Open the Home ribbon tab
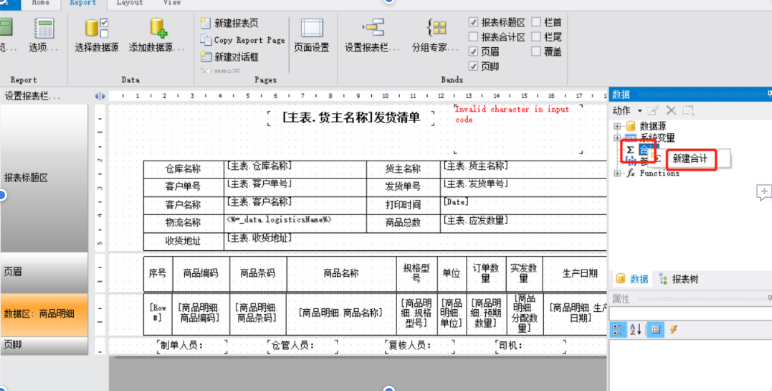The image size is (772, 391). pos(40,3)
